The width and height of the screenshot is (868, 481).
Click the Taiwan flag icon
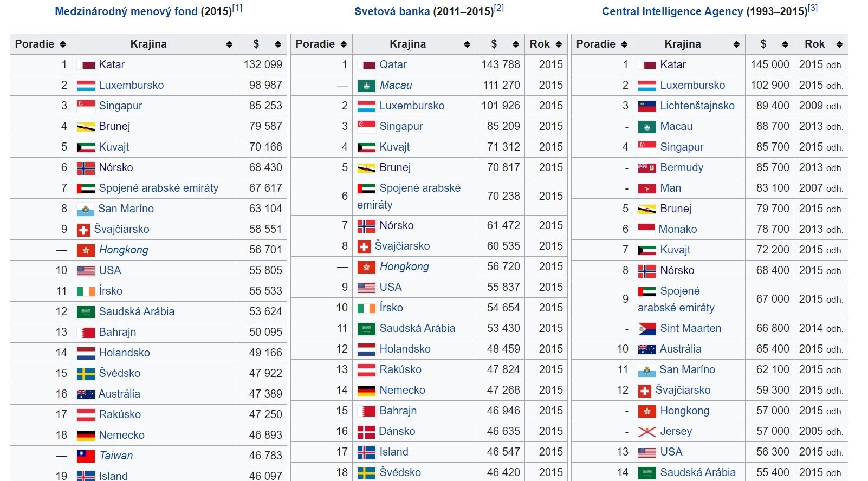86,456
